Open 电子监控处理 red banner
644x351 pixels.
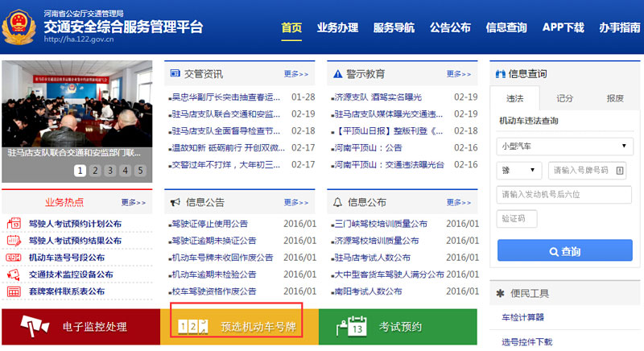tap(81, 327)
